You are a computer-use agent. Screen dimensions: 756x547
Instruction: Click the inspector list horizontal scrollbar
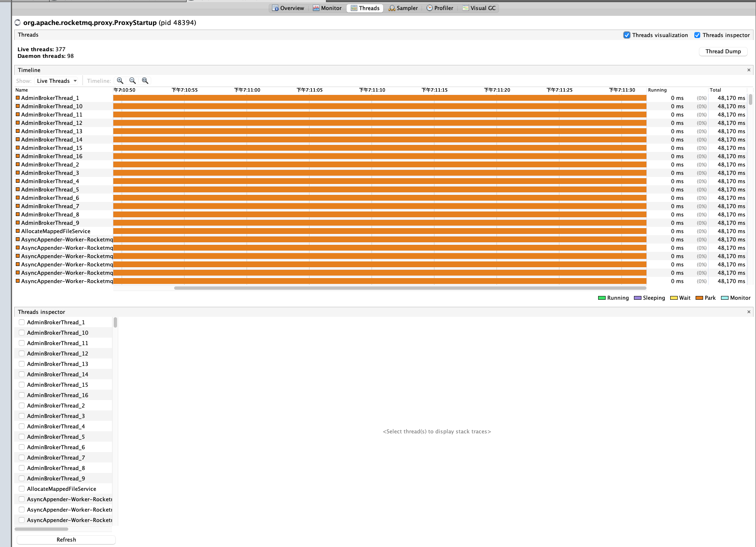(41, 529)
